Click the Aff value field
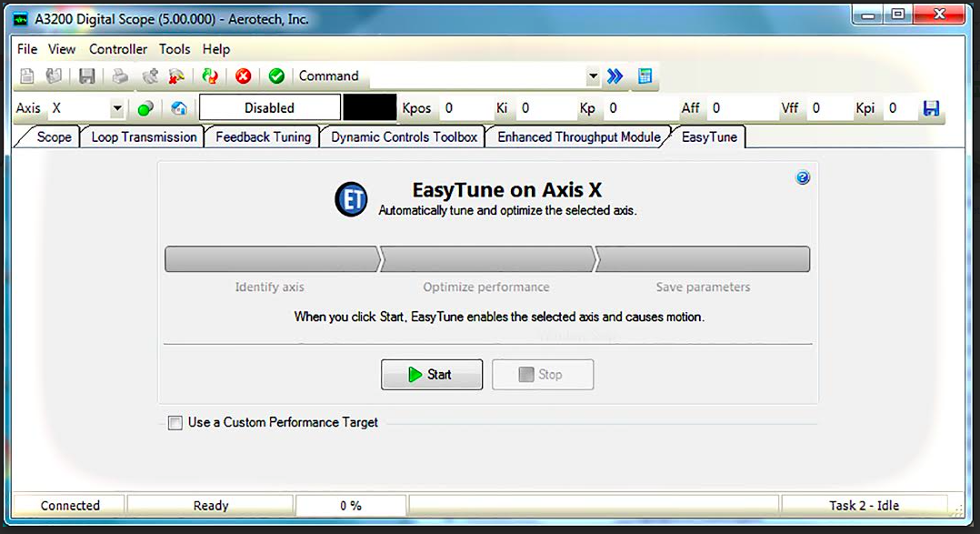The height and width of the screenshot is (534, 980). click(x=741, y=108)
